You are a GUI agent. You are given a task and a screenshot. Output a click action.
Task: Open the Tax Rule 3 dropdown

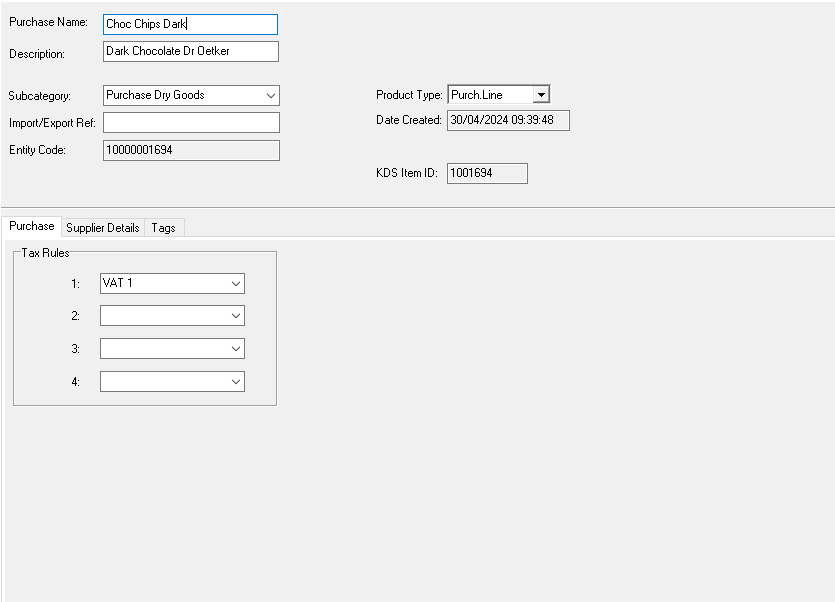coord(172,349)
